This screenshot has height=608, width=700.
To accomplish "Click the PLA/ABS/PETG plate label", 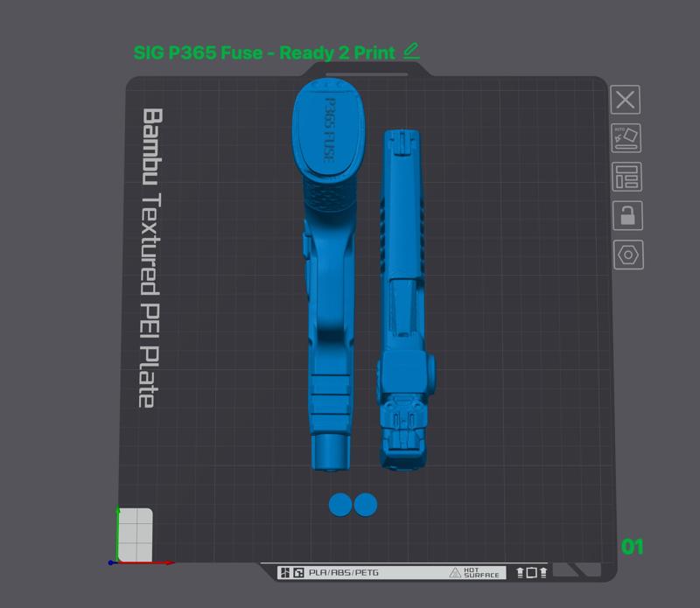I will point(343,573).
